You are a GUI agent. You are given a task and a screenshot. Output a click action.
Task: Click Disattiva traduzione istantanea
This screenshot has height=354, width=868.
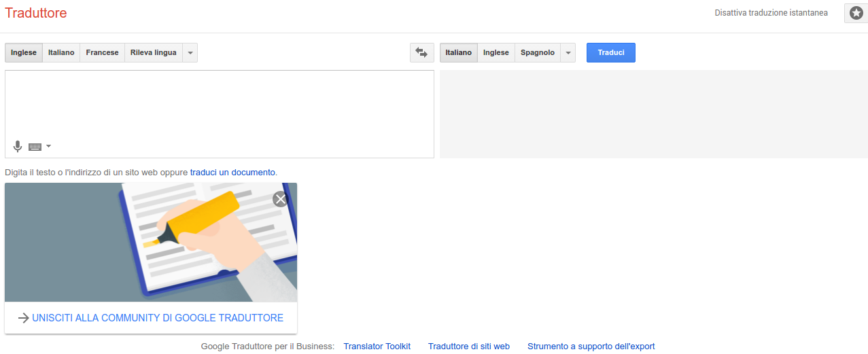(x=771, y=13)
